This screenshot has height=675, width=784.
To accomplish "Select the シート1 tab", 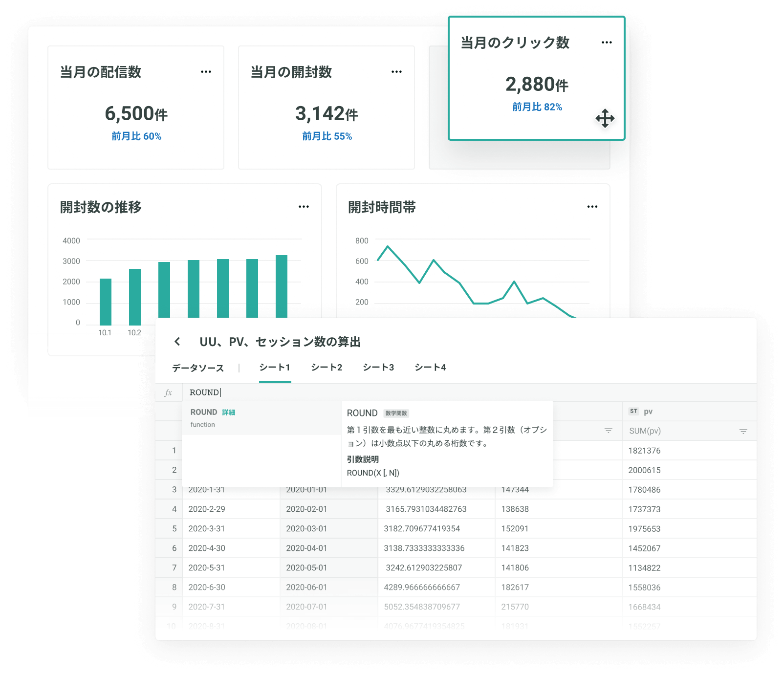I will tap(275, 368).
